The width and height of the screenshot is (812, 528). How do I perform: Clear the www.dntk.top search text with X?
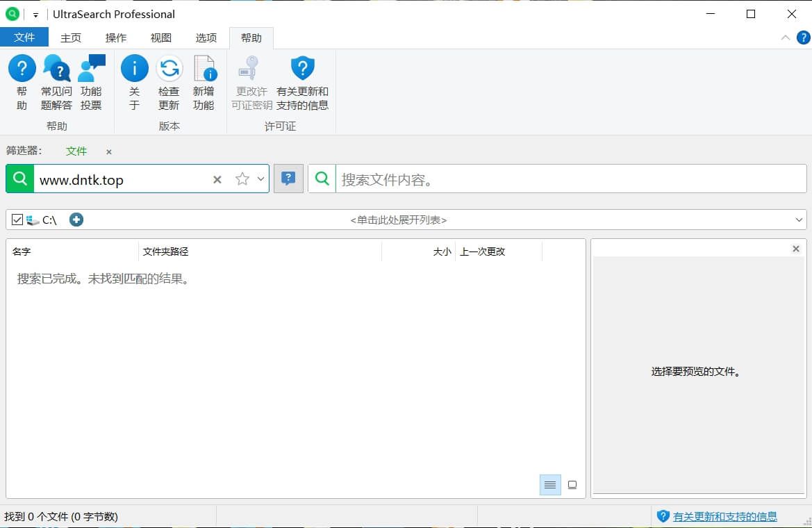click(217, 179)
